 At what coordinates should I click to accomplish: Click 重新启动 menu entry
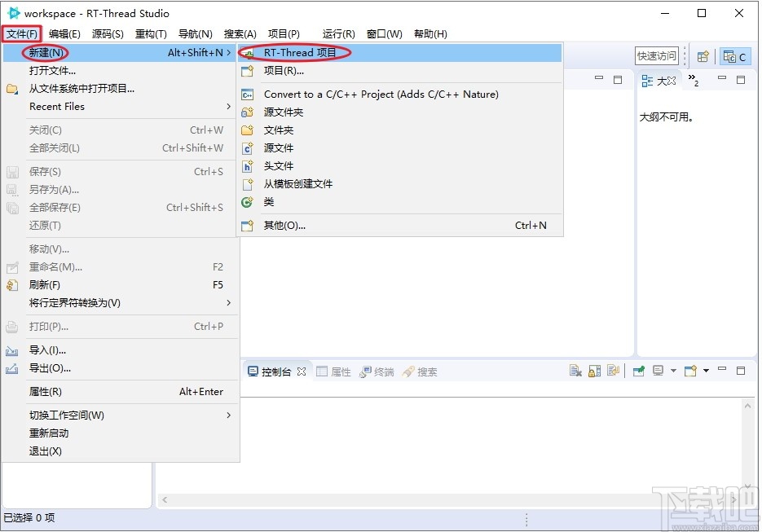coord(120,433)
